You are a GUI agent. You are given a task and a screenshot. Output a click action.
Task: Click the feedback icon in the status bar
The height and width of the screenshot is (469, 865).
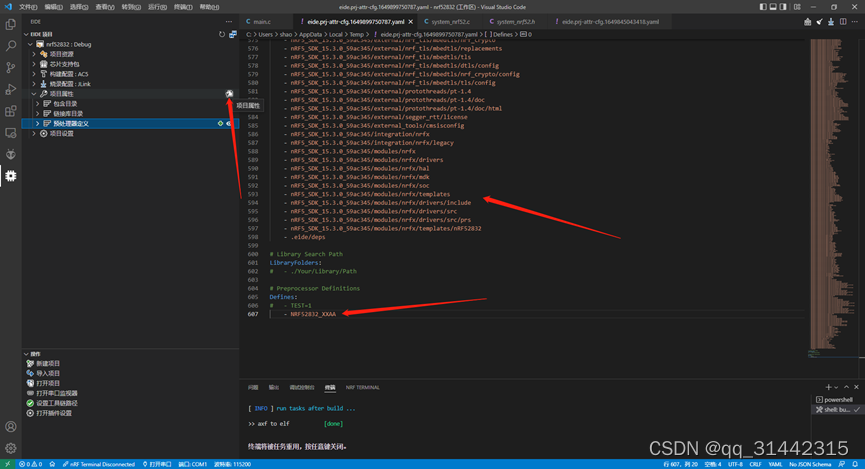click(842, 464)
